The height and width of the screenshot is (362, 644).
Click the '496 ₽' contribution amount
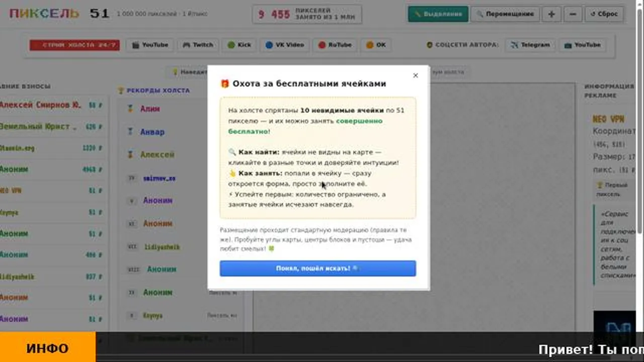94,255
